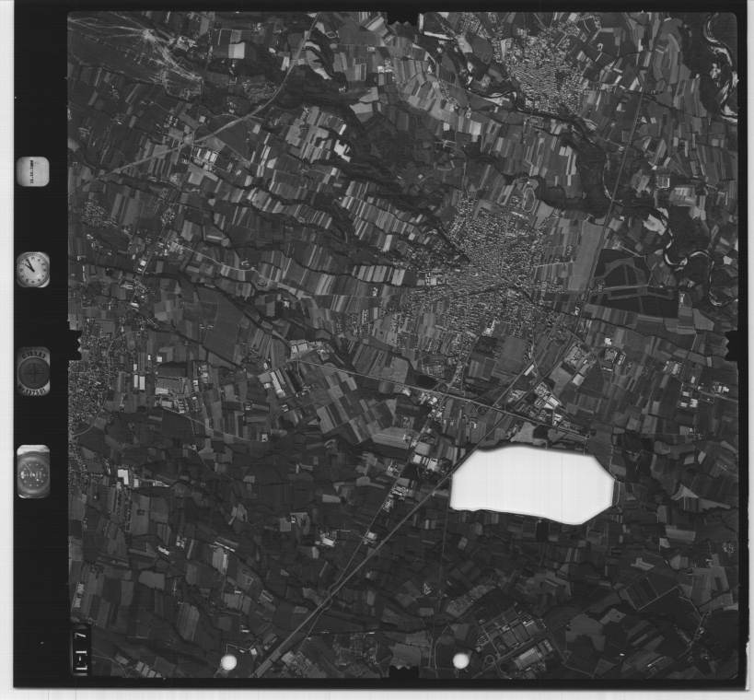The width and height of the screenshot is (754, 700).
Task: Select the rectangular data counter plate above the clock
Action: click(x=32, y=171)
